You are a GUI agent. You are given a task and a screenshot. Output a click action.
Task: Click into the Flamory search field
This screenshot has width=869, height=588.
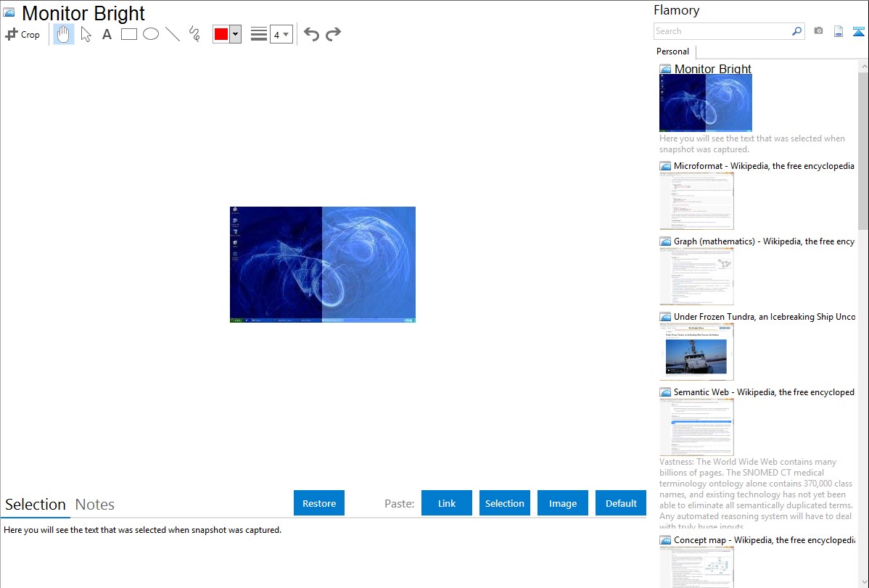point(722,31)
